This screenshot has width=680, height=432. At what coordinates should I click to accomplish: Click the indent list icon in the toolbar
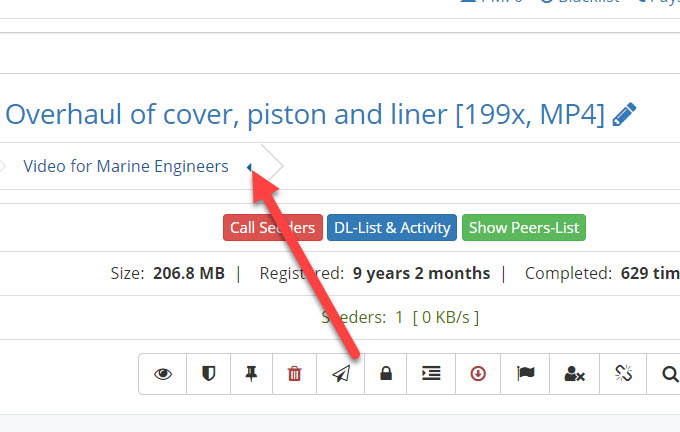(431, 374)
